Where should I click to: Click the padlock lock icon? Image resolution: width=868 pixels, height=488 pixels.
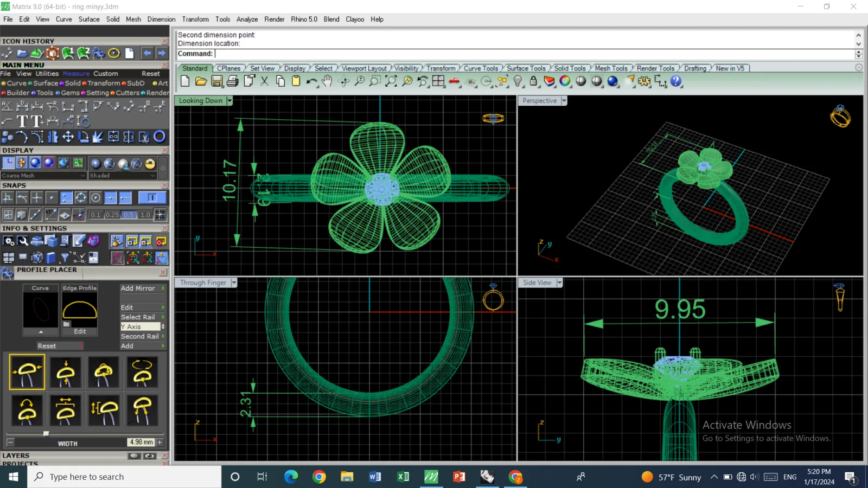pos(533,81)
